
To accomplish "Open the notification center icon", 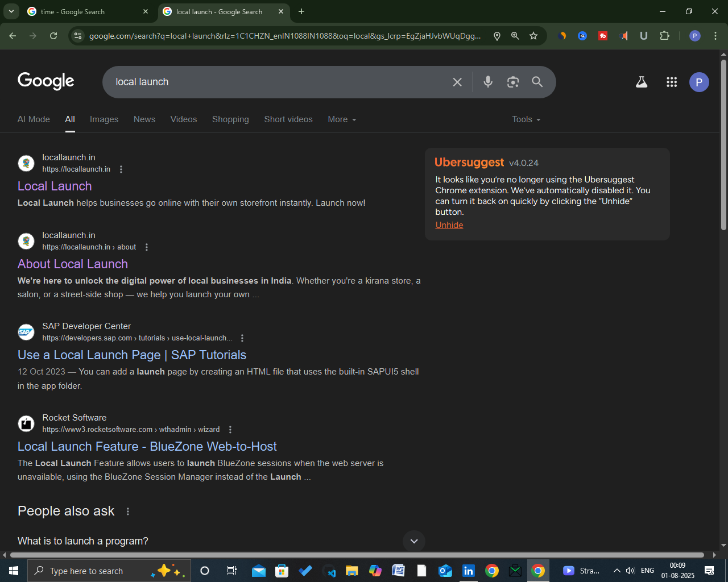I will coord(709,571).
